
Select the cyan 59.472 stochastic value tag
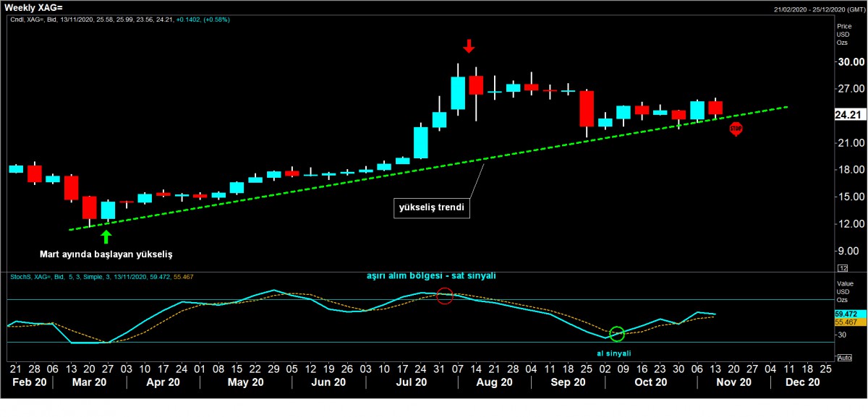coord(846,314)
